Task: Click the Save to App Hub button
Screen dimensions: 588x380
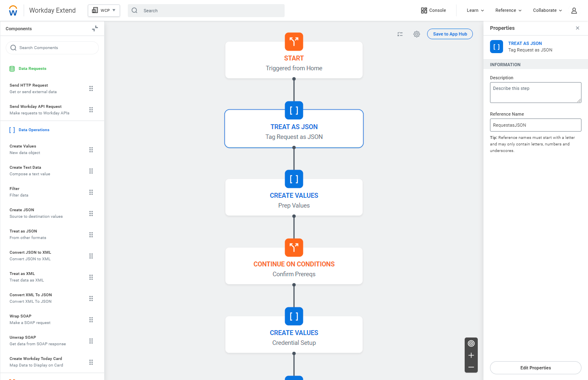Action: point(450,34)
